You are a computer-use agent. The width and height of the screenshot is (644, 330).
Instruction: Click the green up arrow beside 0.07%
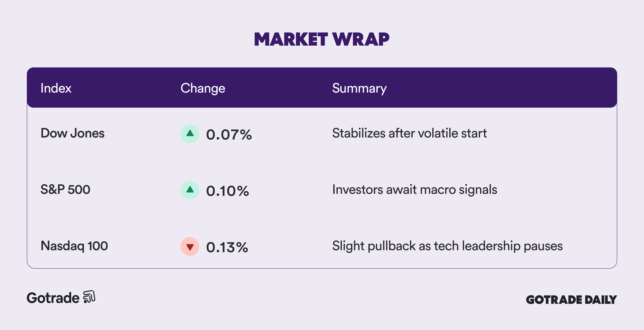tap(190, 134)
